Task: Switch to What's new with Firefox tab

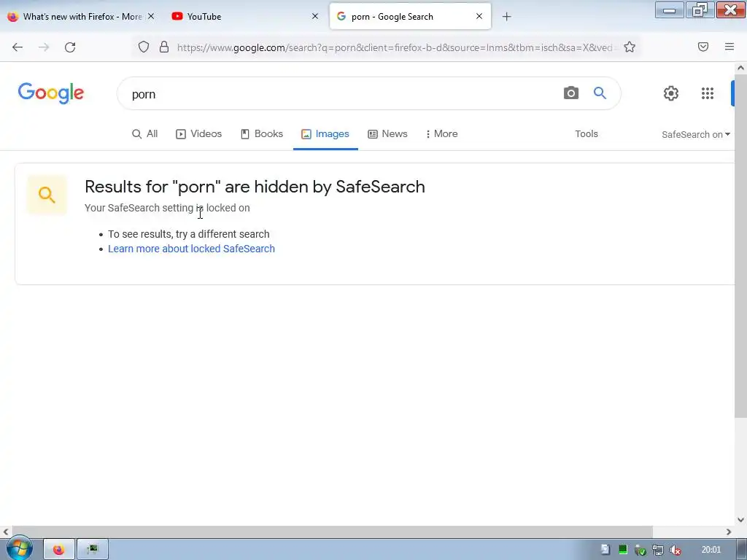Action: (81, 16)
